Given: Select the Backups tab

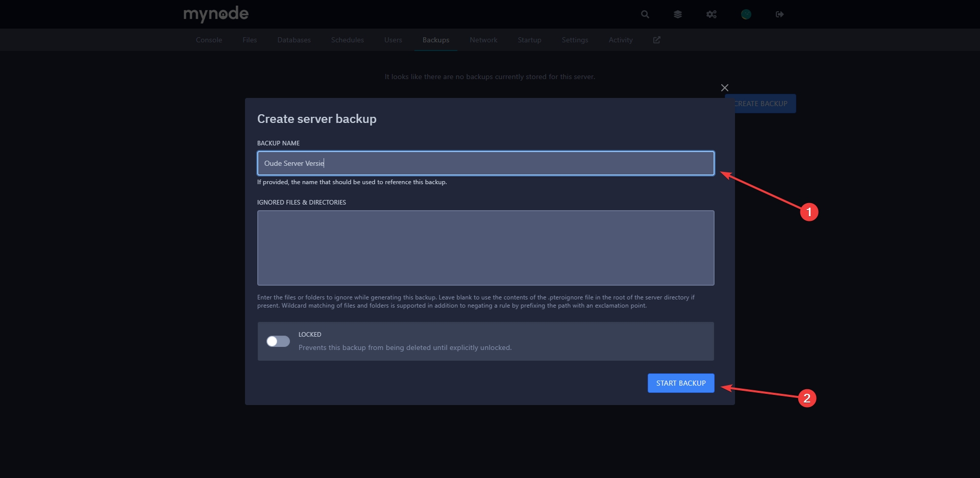Looking at the screenshot, I should [x=436, y=40].
